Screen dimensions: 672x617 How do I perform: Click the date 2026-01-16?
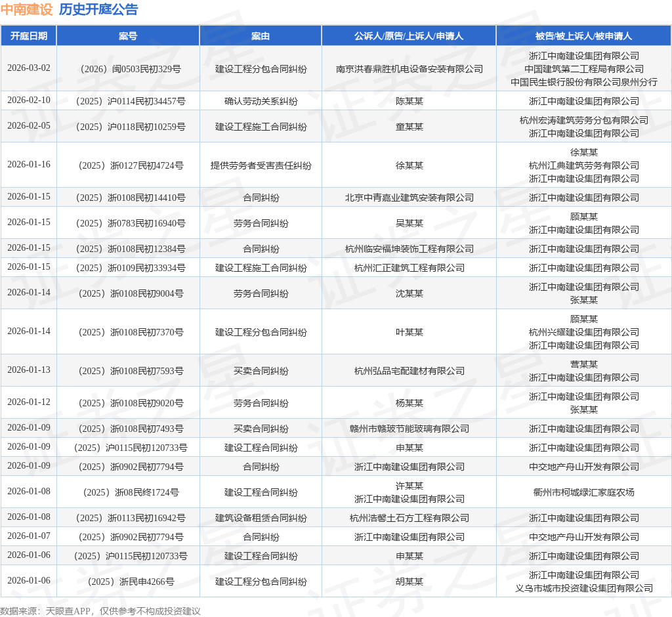point(29,164)
